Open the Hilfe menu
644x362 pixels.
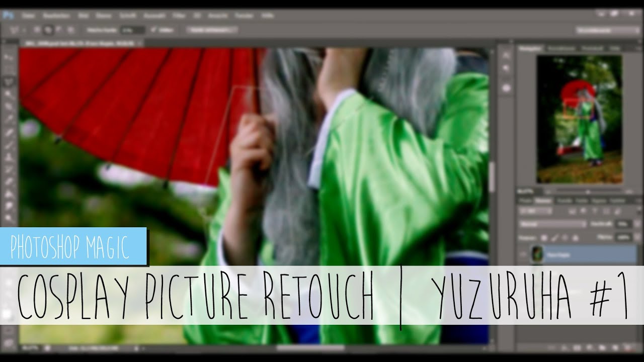click(x=267, y=16)
